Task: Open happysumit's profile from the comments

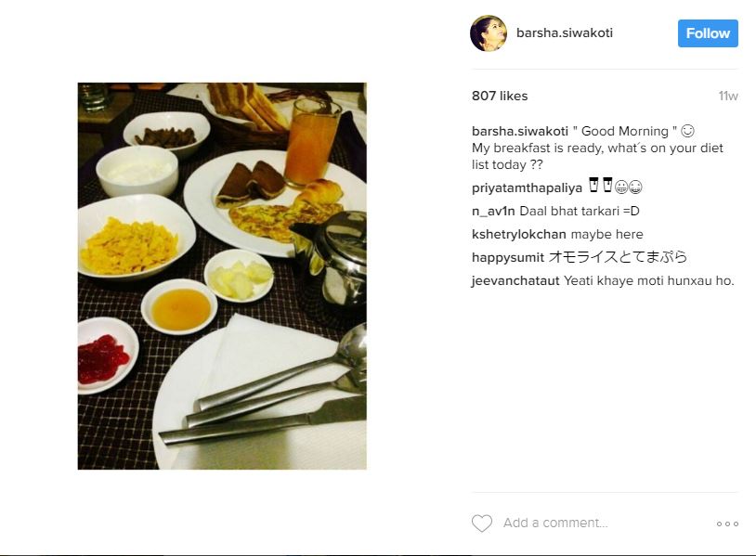Action: coord(508,257)
